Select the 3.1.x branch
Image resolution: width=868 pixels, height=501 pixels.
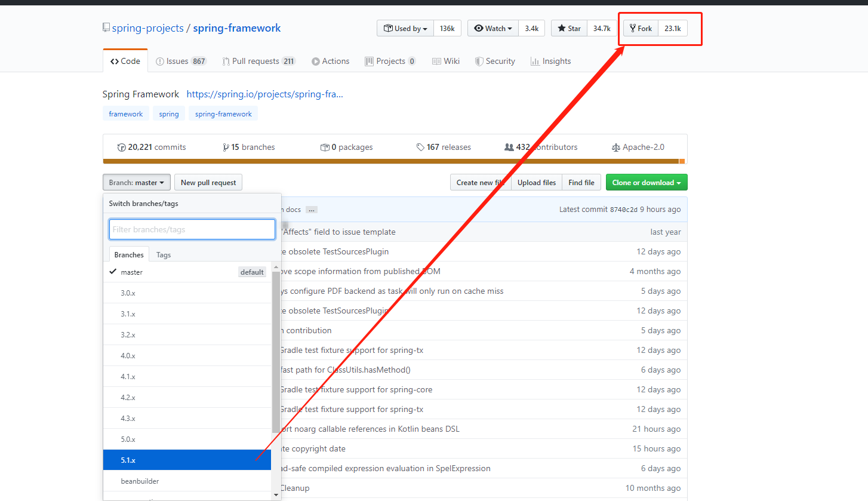(x=187, y=313)
